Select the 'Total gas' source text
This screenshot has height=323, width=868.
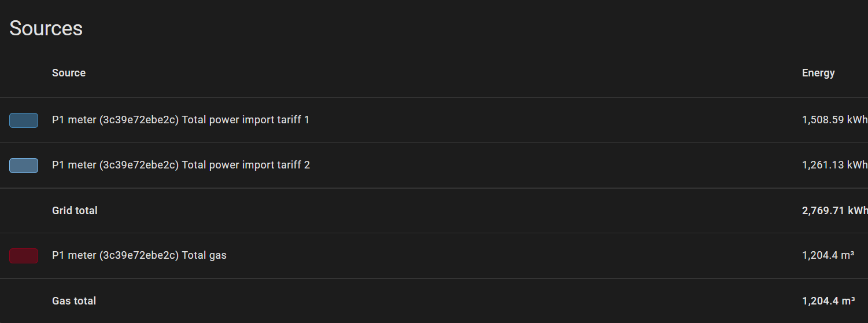204,255
